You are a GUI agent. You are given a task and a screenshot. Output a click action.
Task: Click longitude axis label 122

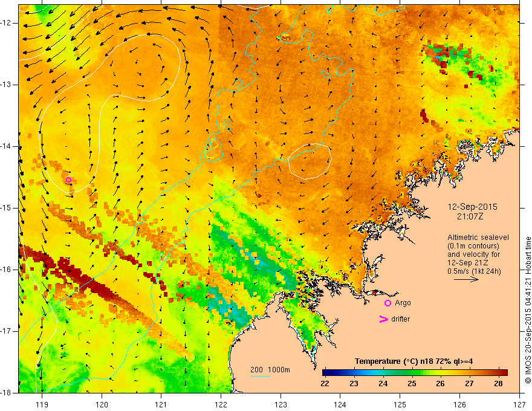(221, 405)
